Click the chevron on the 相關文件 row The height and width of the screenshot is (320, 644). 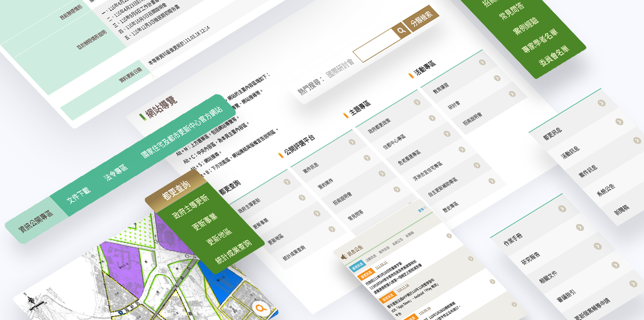[x=597, y=246]
